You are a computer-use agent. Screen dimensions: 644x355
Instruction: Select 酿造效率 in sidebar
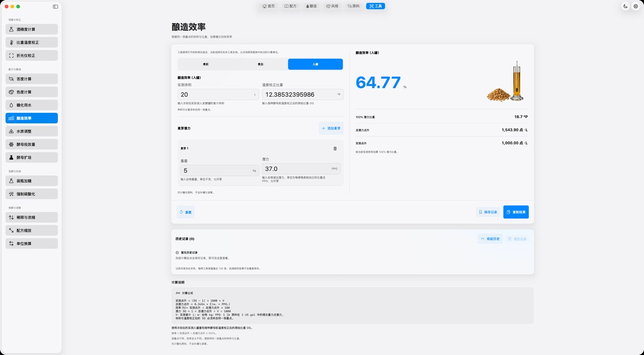(x=32, y=118)
